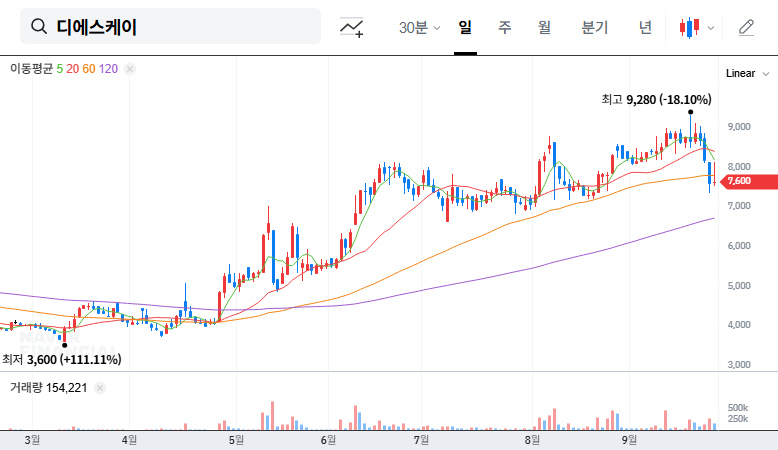Click the 8월 date axis label

[532, 440]
